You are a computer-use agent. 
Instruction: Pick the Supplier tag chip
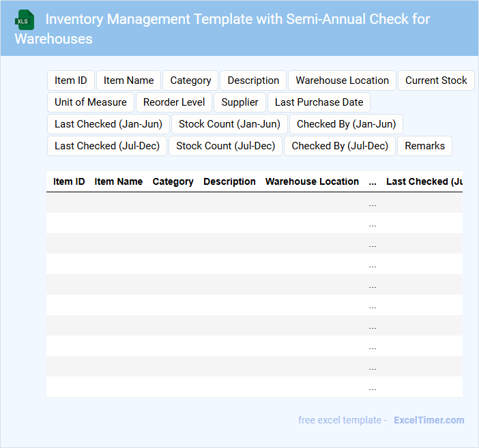(x=239, y=102)
